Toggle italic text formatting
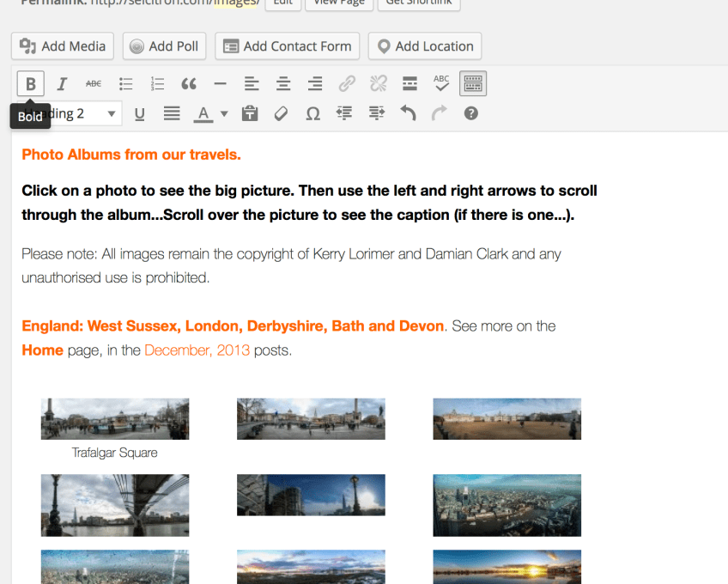Image resolution: width=728 pixels, height=584 pixels. 62,84
